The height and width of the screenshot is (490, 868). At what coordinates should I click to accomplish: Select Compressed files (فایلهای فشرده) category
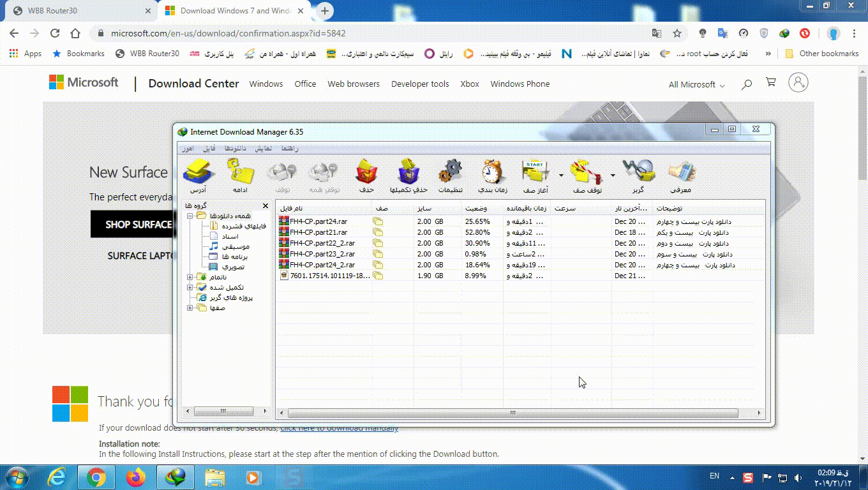(x=238, y=226)
